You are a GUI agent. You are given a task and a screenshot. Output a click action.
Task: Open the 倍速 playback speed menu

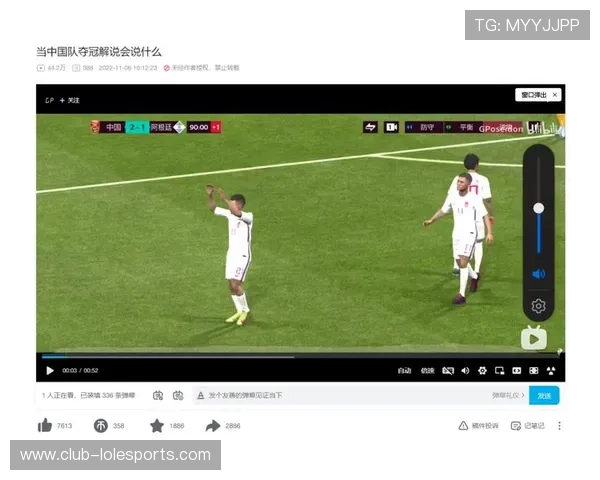click(427, 370)
